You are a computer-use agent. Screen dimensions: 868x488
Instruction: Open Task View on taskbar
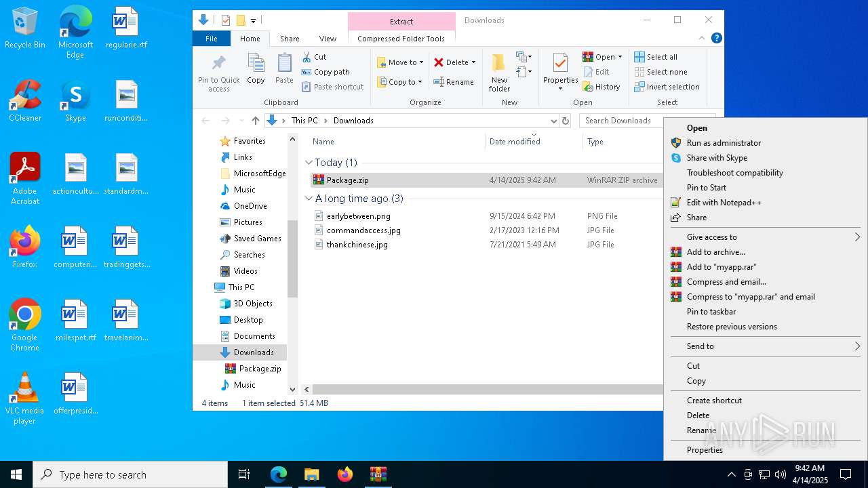point(244,474)
